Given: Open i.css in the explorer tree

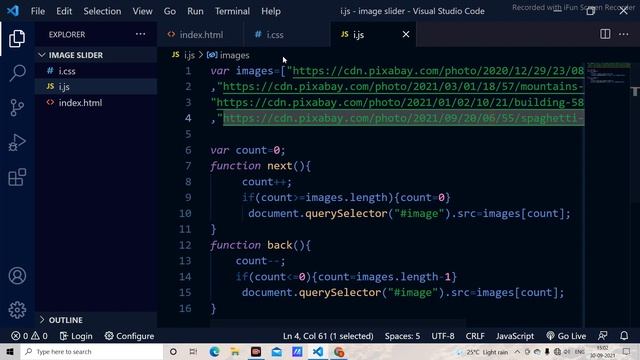Looking at the screenshot, I should click(x=96, y=71).
